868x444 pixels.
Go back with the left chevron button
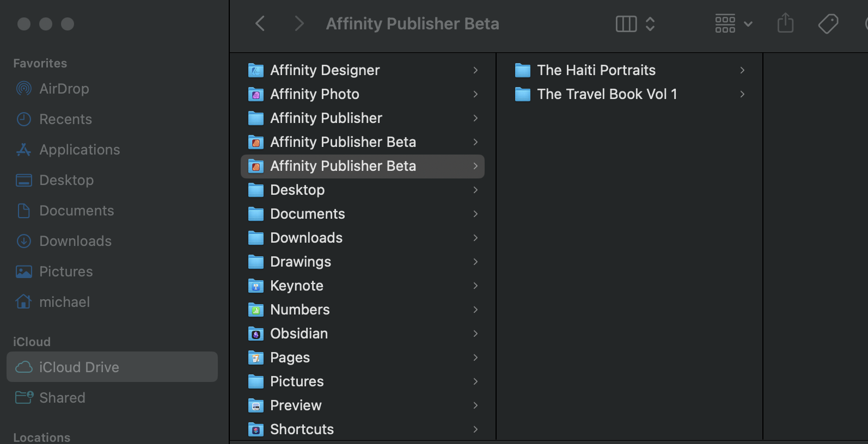[x=260, y=23]
